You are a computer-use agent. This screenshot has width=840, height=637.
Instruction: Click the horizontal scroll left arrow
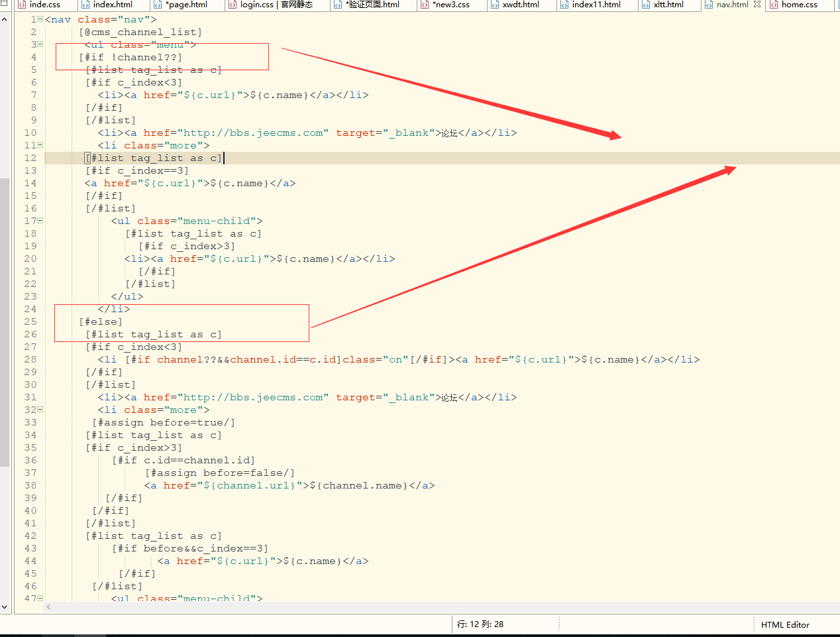(49, 607)
